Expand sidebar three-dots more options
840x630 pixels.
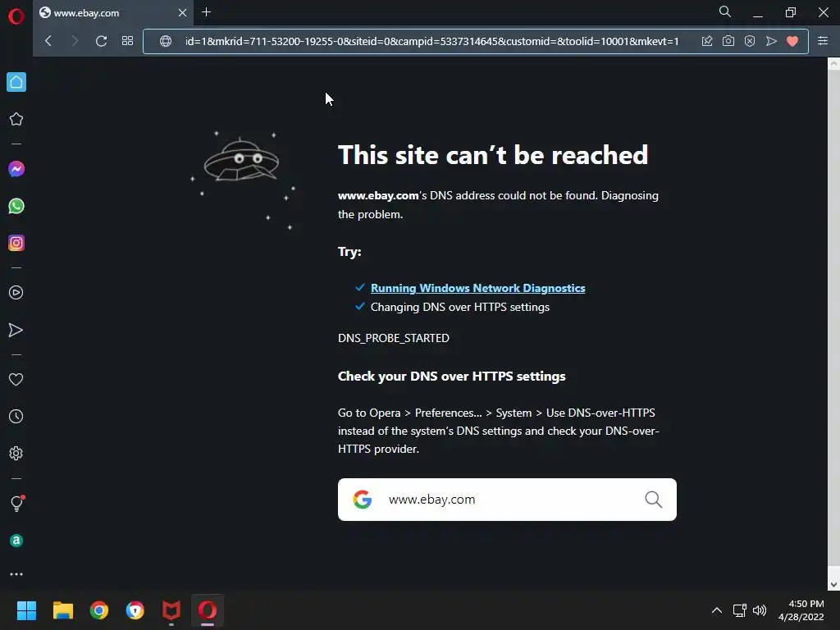click(16, 574)
